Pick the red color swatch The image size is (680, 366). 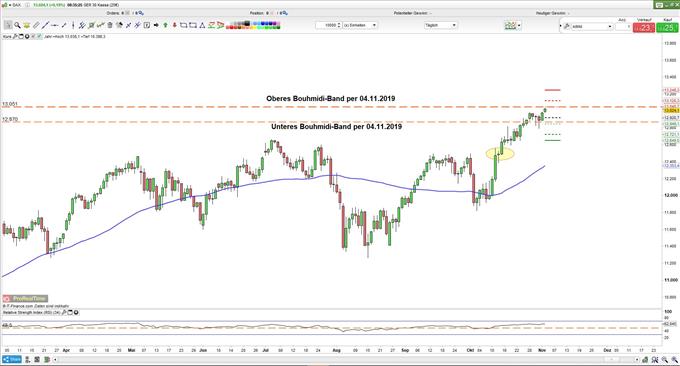pyautogui.click(x=231, y=27)
